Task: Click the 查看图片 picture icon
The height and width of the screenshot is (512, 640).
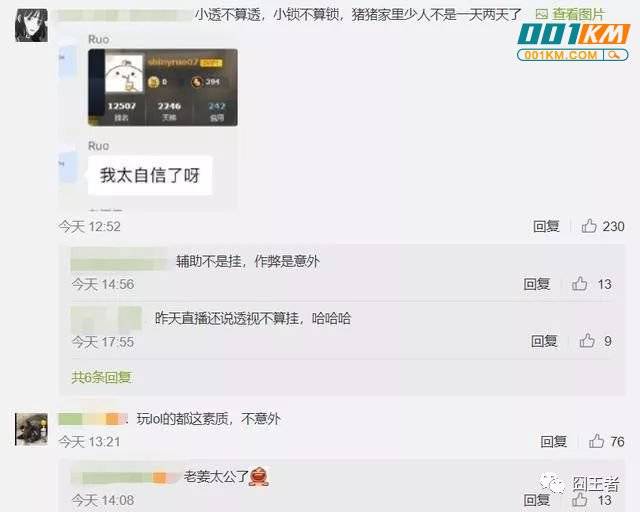Action: 541,15
